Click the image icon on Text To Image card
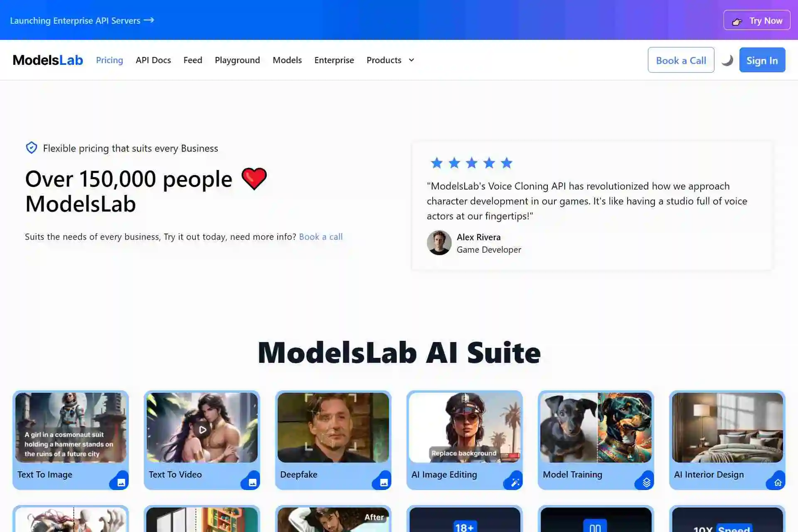The height and width of the screenshot is (532, 798). tap(121, 482)
